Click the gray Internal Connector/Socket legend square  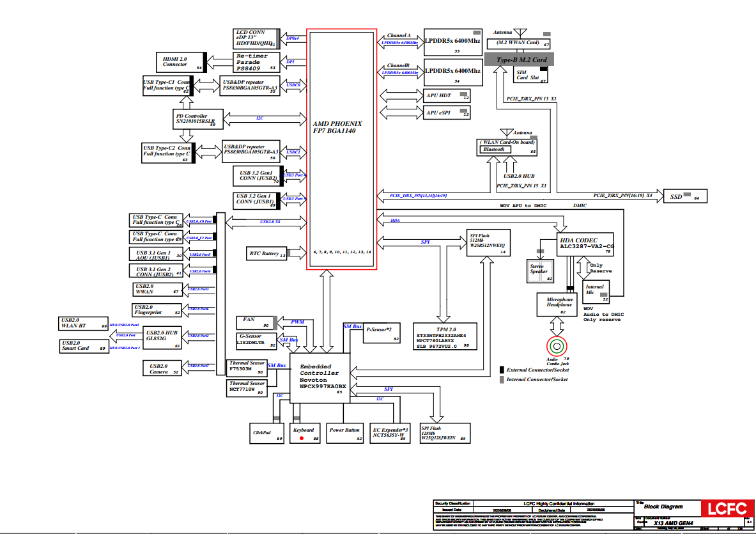(502, 380)
